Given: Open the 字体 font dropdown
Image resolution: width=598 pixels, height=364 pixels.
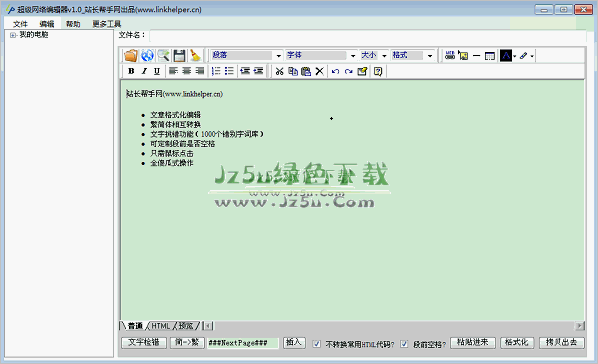Looking at the screenshot, I should [353, 56].
